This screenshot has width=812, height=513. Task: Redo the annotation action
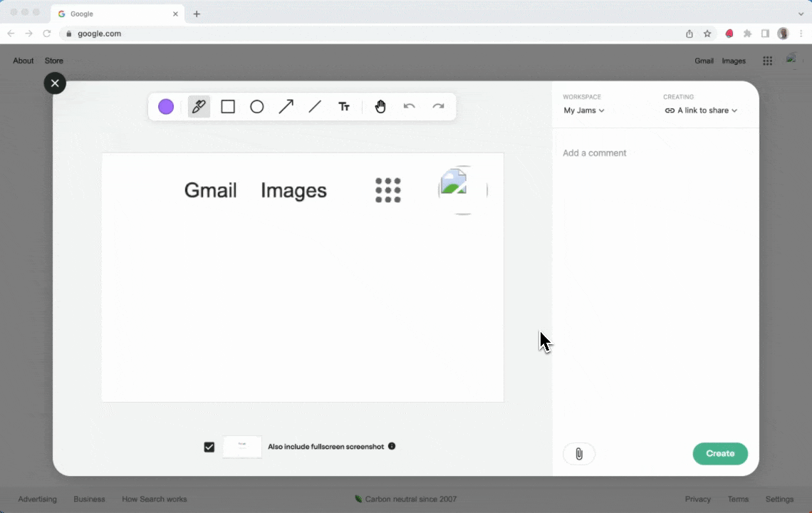pyautogui.click(x=438, y=106)
